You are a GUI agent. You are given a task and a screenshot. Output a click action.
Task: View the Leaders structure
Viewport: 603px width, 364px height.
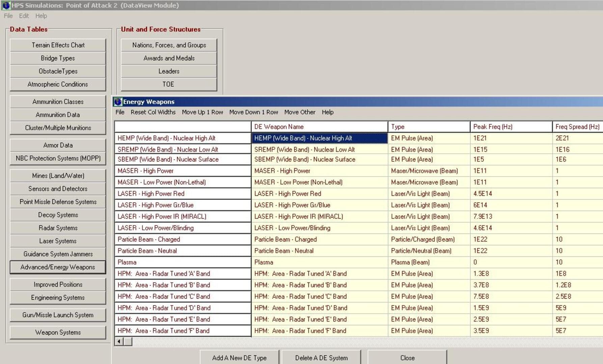(x=168, y=71)
